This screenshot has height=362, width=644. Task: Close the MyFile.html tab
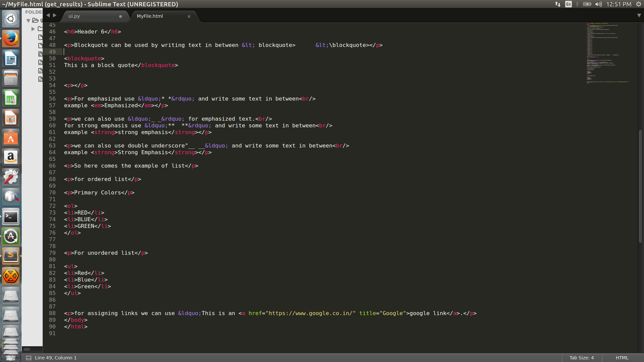point(189,16)
